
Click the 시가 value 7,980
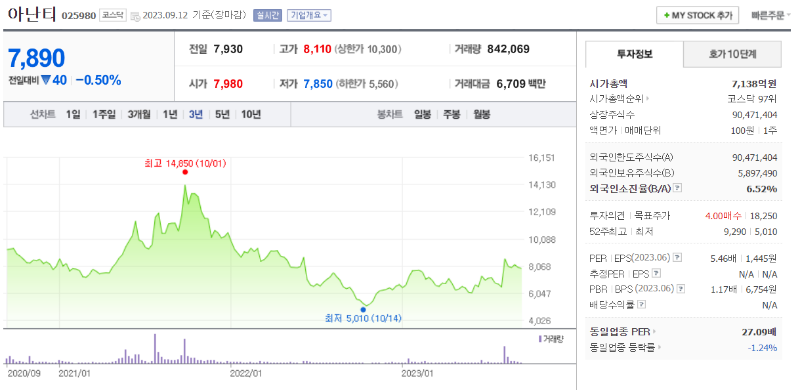coord(228,84)
